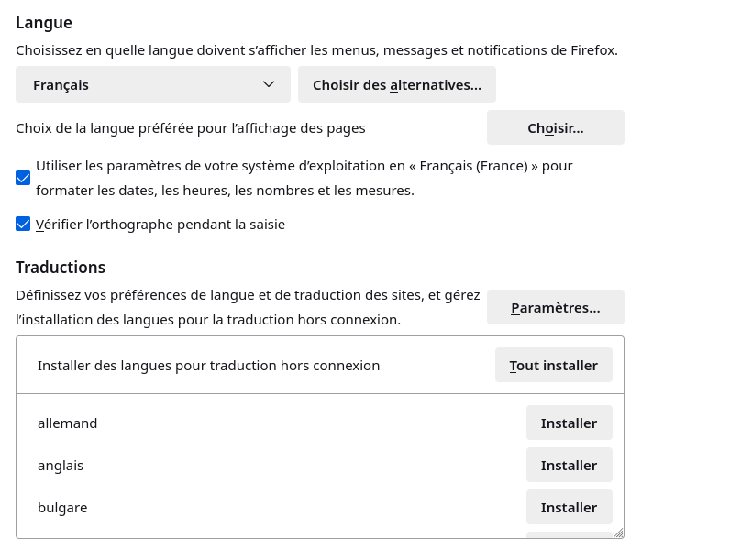Click the Langue section heading
Screen dimensions: 741x560
click(44, 23)
